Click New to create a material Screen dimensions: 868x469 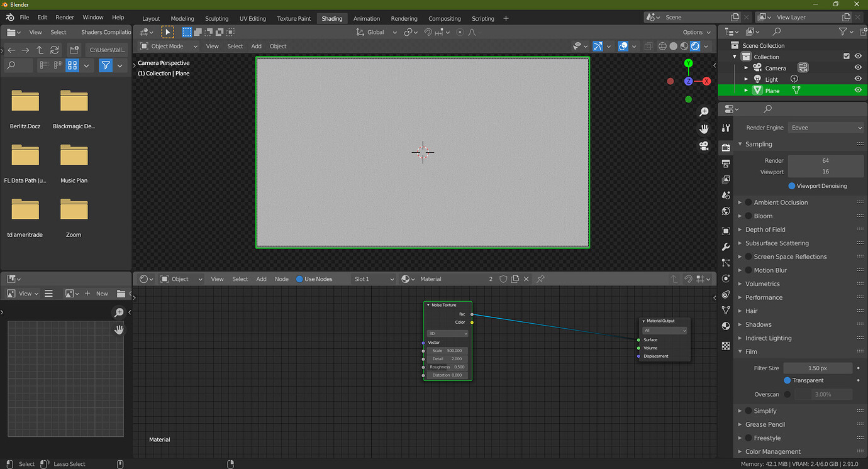102,293
